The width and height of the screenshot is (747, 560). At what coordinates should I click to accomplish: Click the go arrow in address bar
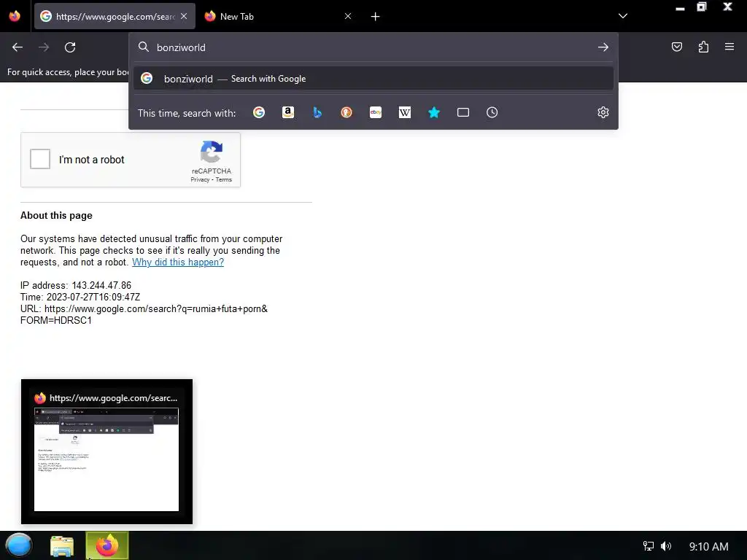click(603, 47)
